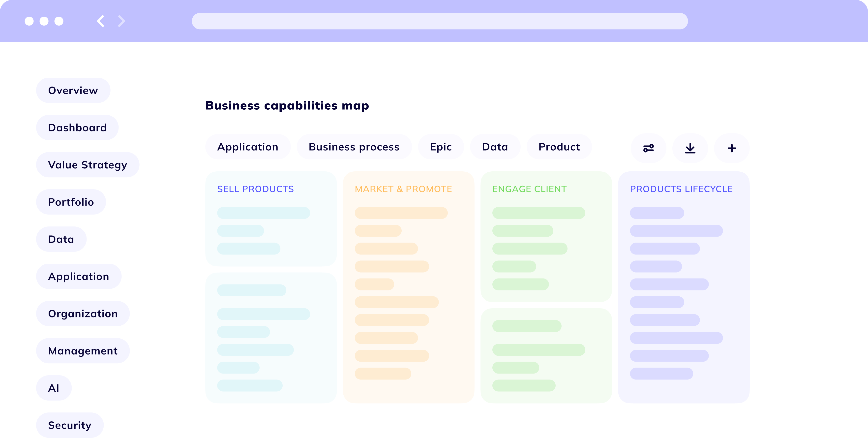Click the PRODUCTS LIFECYCLE card heading
Image resolution: width=868 pixels, height=438 pixels.
pos(681,189)
